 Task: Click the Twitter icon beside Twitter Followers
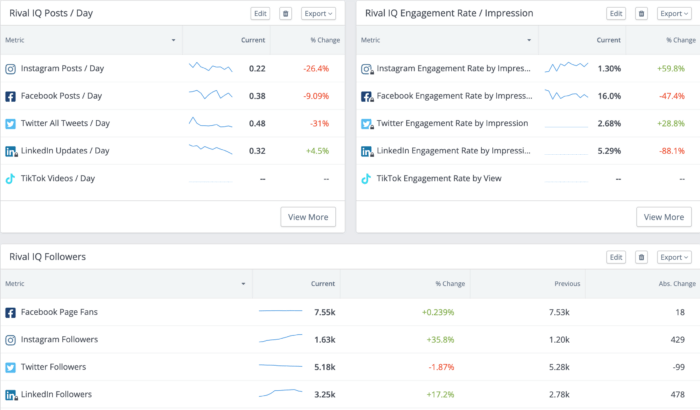(x=10, y=368)
